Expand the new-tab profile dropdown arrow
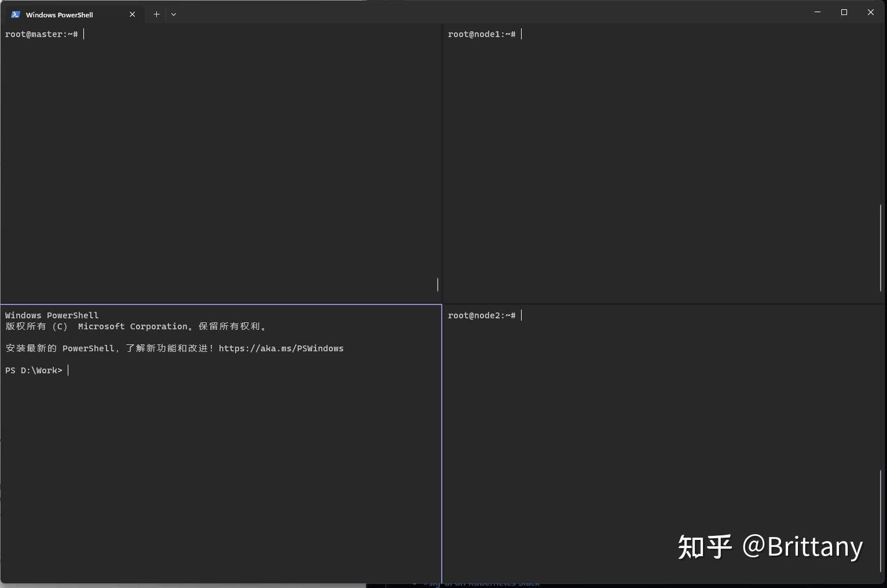 174,14
